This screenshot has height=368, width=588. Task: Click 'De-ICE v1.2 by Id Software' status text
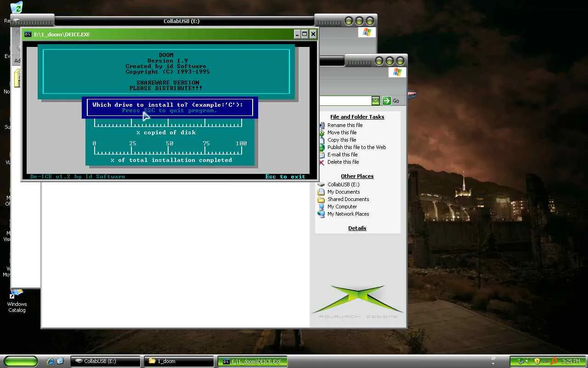(78, 177)
